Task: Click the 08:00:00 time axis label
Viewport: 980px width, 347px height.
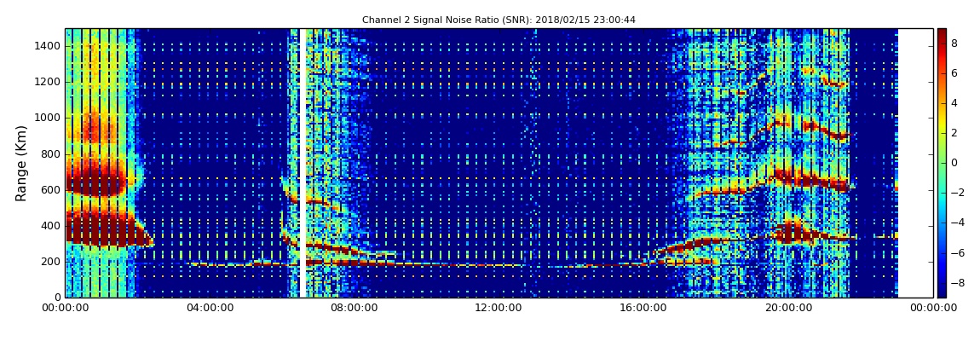Action: pos(355,308)
